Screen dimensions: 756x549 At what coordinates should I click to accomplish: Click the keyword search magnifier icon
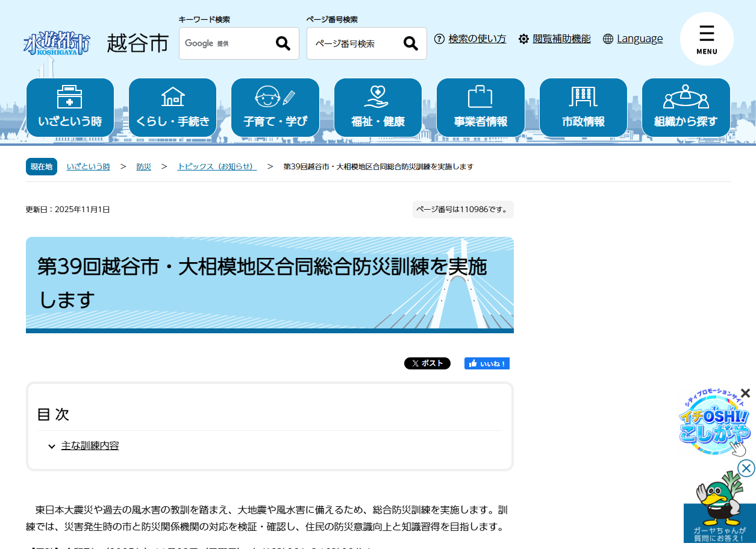coord(283,43)
